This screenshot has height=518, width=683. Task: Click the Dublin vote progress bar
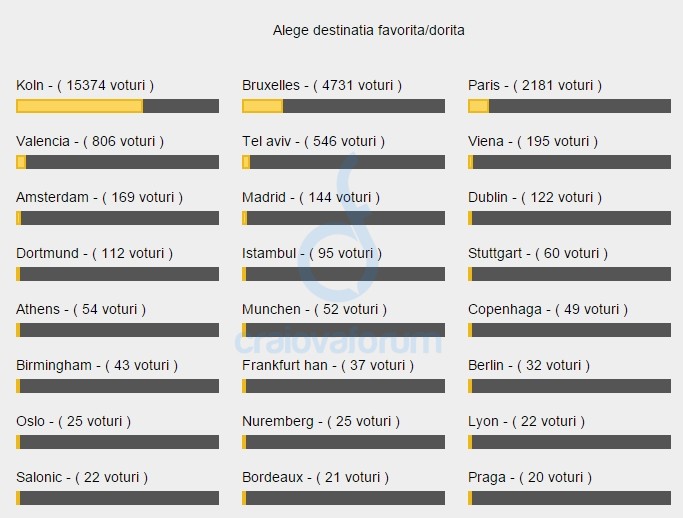[x=569, y=218]
